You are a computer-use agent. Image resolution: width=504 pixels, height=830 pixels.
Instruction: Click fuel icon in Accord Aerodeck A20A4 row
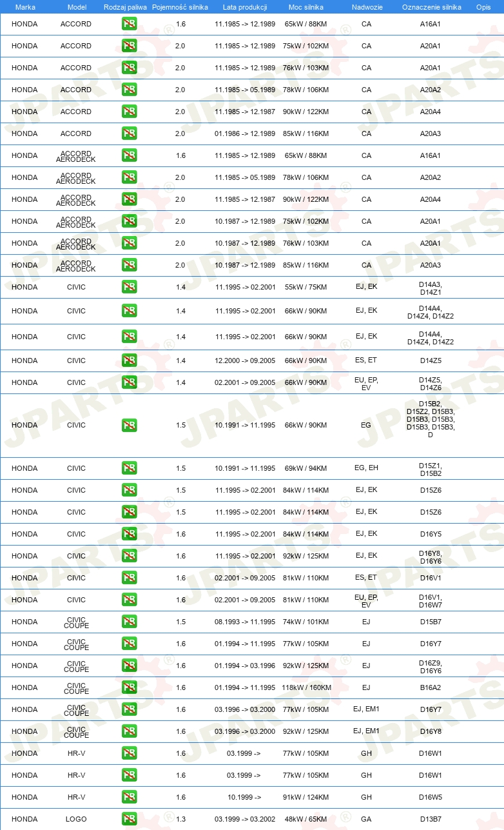tap(130, 199)
